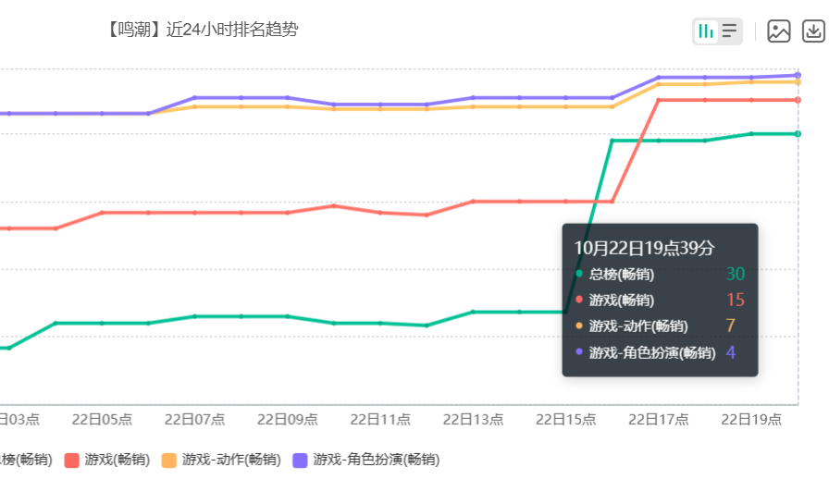829x504 pixels.
Task: Click tooltip header 10月22日19点39分
Action: click(645, 248)
